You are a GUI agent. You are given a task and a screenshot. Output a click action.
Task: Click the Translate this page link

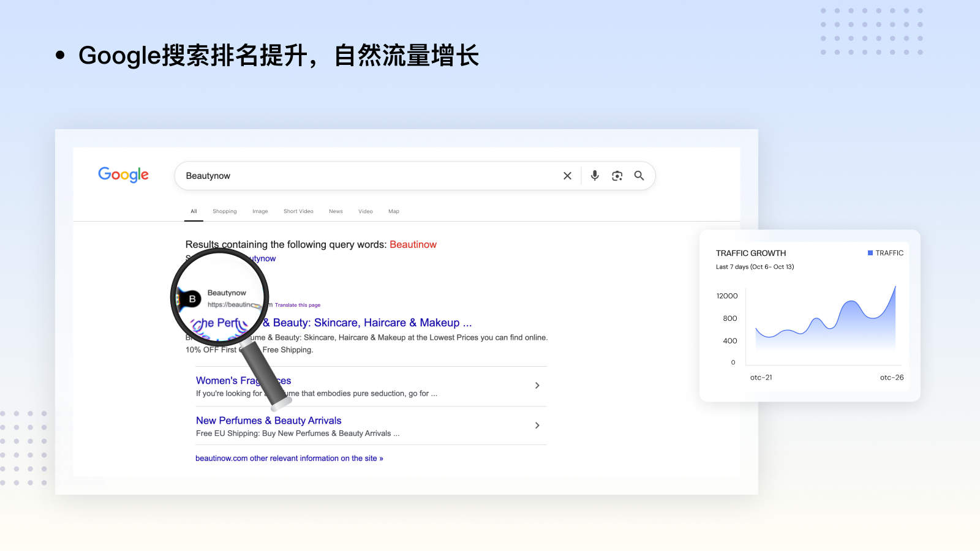point(298,305)
